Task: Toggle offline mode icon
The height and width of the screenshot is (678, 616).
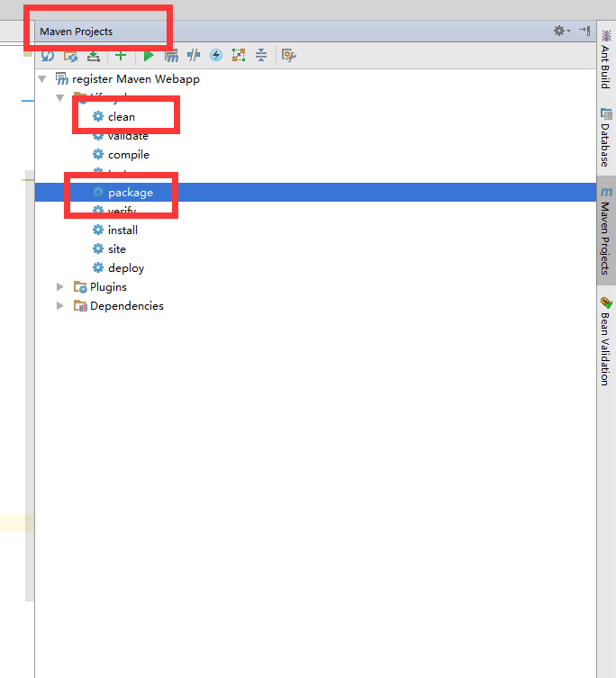Action: [x=194, y=55]
